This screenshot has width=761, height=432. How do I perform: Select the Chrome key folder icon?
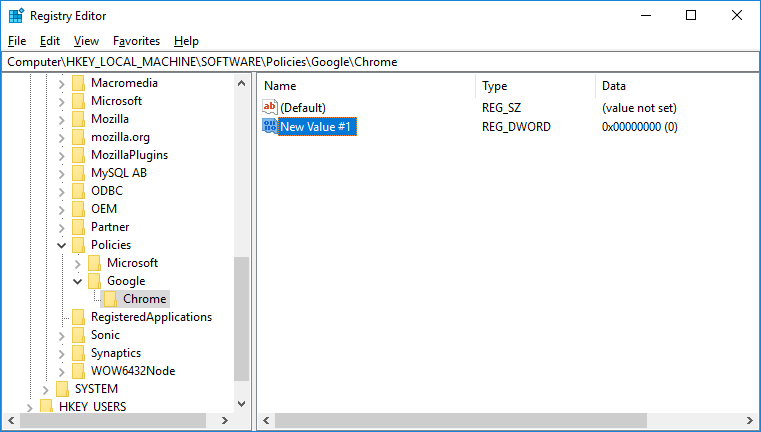pyautogui.click(x=111, y=299)
